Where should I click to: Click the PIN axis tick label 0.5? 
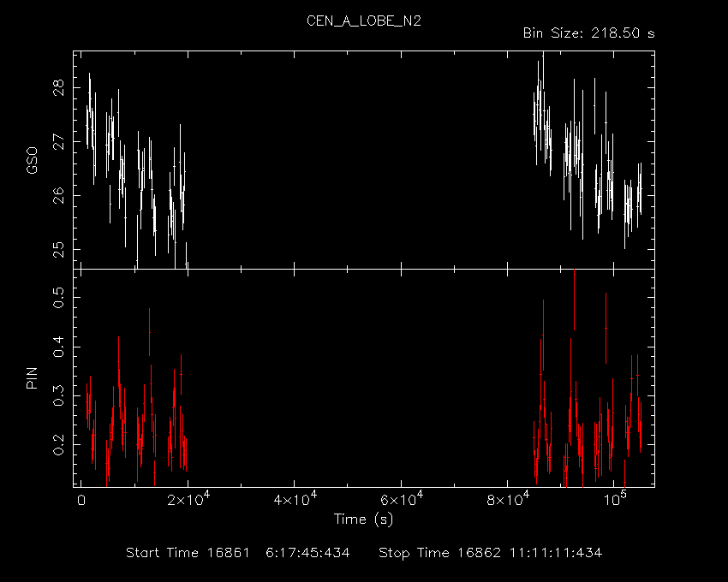tap(58, 298)
